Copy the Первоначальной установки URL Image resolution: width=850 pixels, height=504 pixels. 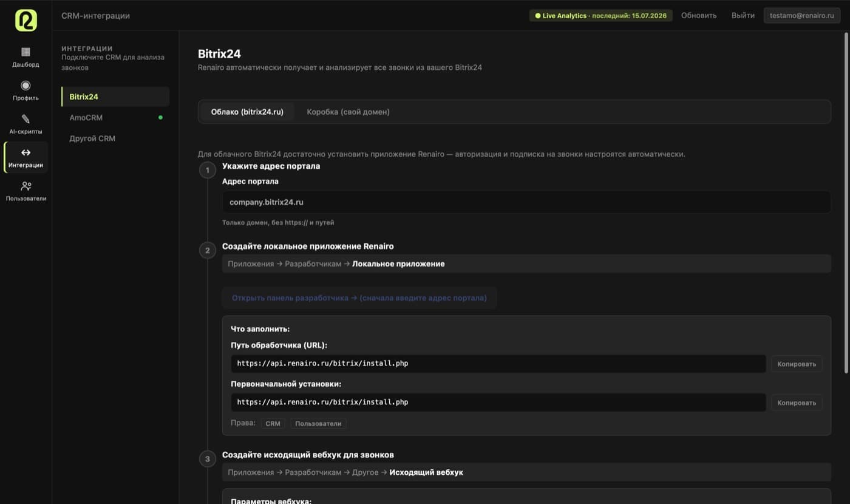click(x=797, y=402)
